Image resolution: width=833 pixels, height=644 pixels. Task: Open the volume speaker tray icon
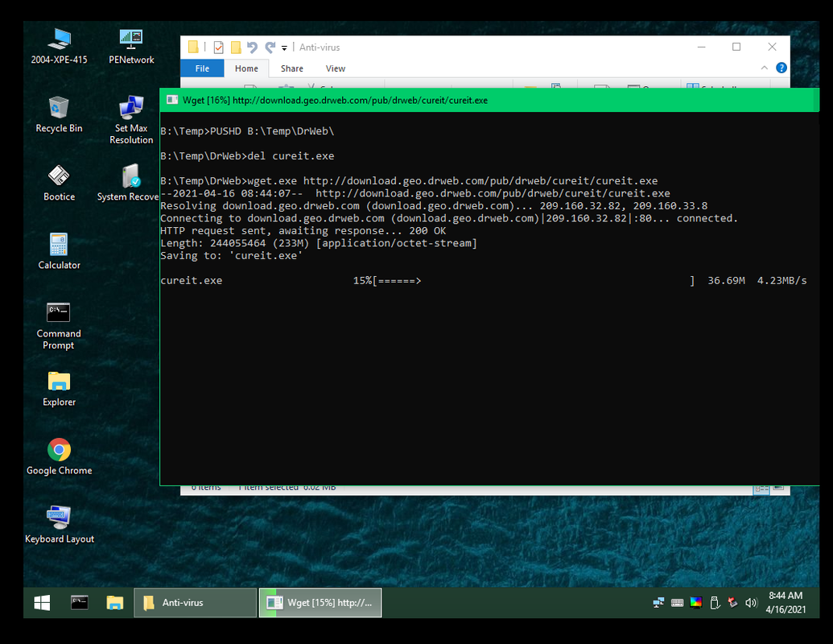[x=751, y=603]
